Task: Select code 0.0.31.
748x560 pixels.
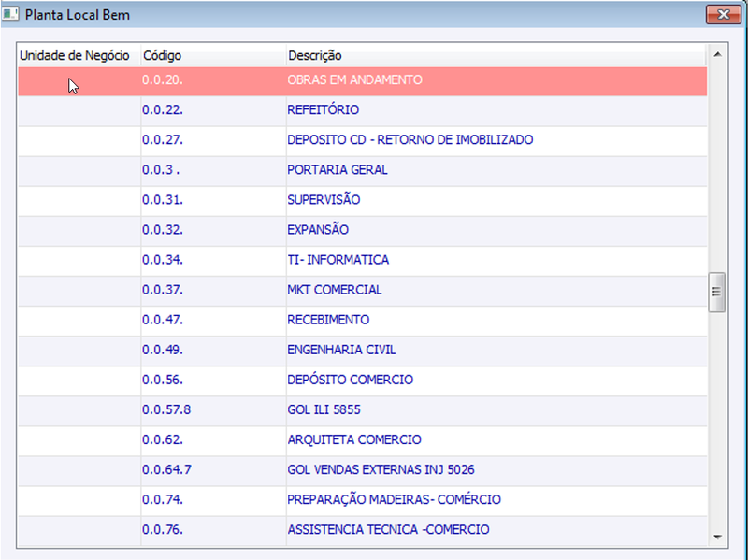Action: click(162, 200)
